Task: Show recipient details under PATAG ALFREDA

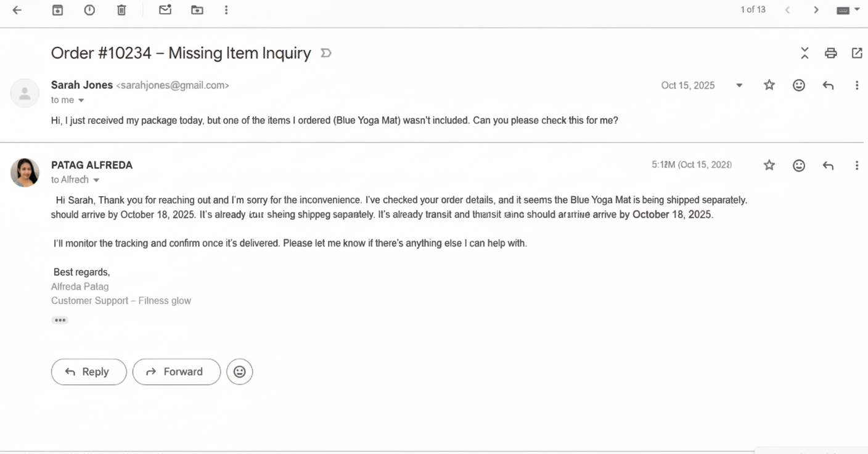Action: 96,180
